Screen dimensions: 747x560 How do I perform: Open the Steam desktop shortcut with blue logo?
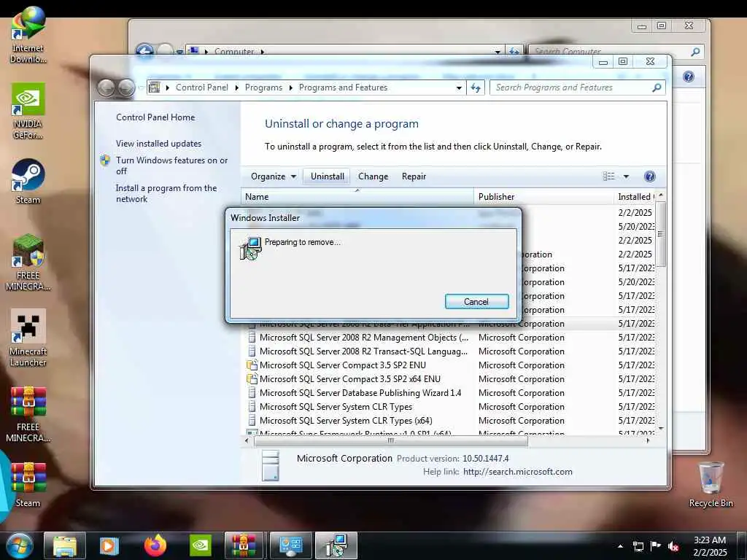click(28, 182)
